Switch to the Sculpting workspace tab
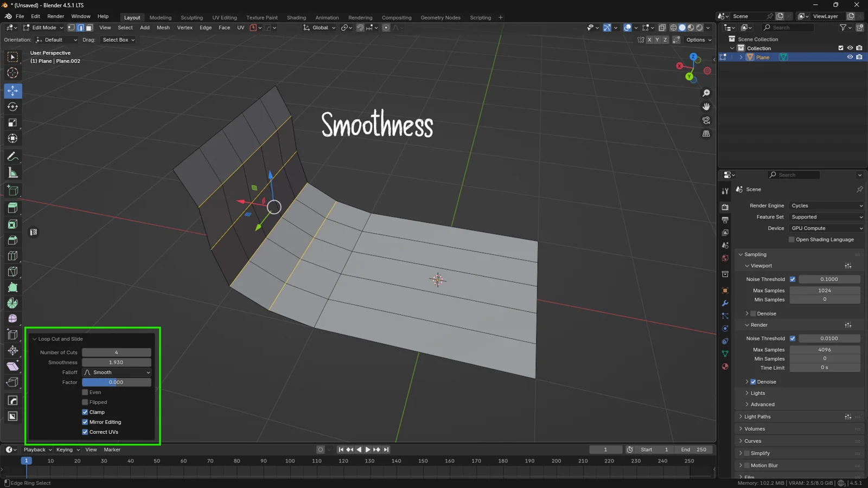The width and height of the screenshot is (868, 488). click(192, 17)
